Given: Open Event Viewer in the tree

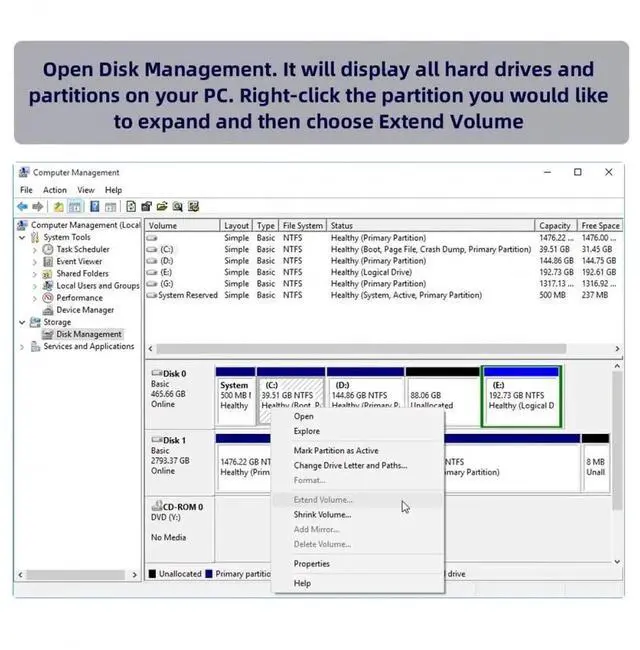Looking at the screenshot, I should coord(79,262).
